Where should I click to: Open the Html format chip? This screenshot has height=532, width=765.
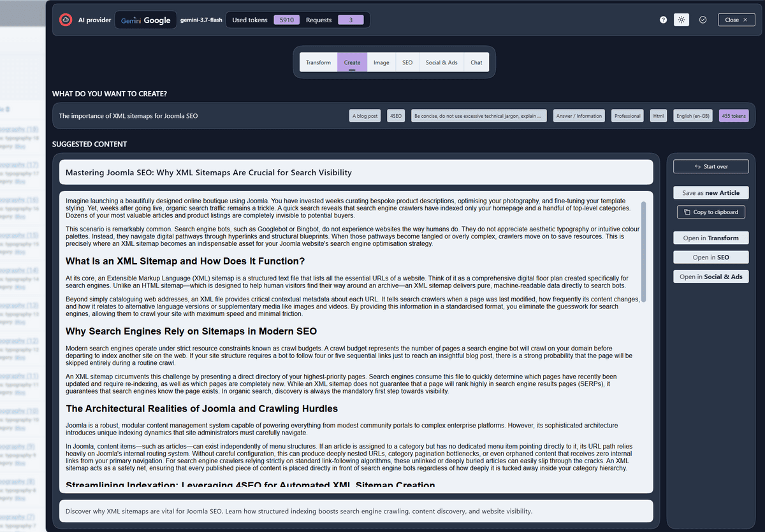(659, 116)
